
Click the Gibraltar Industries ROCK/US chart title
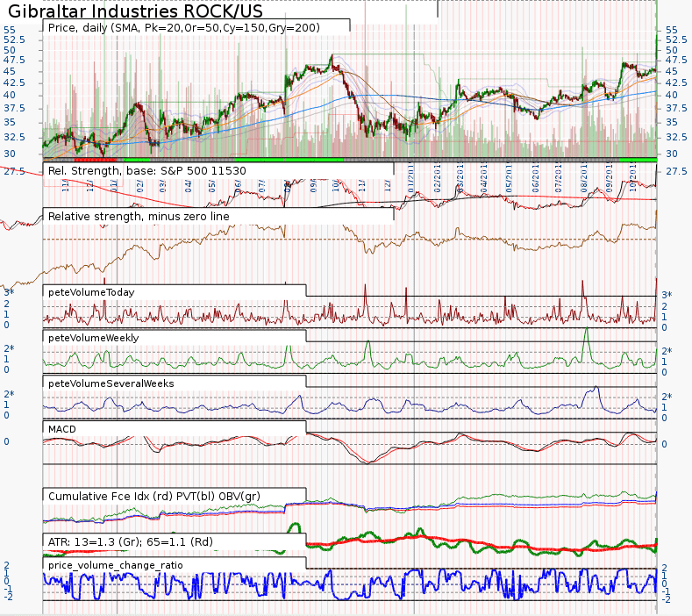(135, 11)
